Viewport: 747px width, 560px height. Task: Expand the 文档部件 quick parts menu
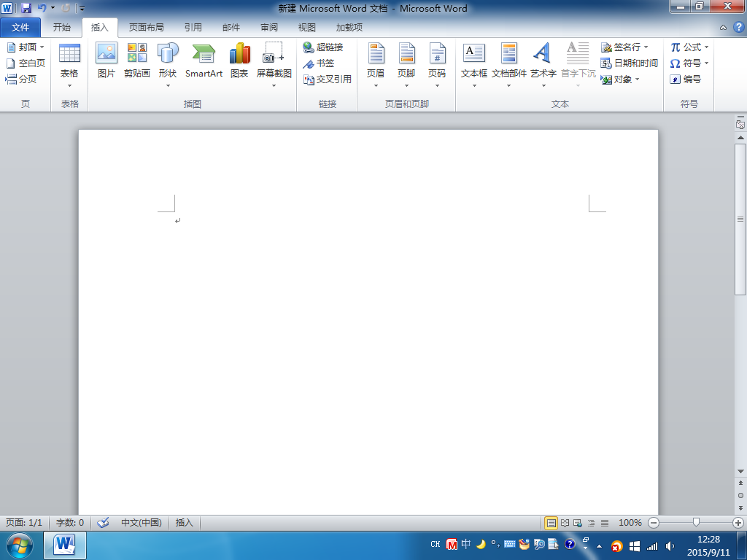[508, 65]
